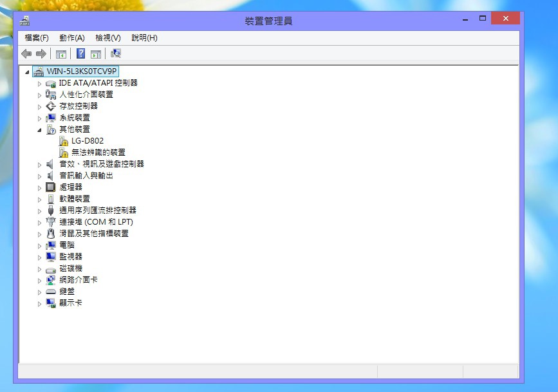The width and height of the screenshot is (558, 392).
Task: Click scan for hardware changes icon
Action: point(116,53)
